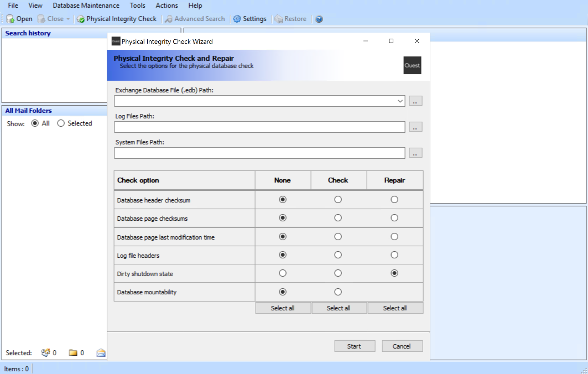Show only Selected mail folders

pyautogui.click(x=61, y=123)
